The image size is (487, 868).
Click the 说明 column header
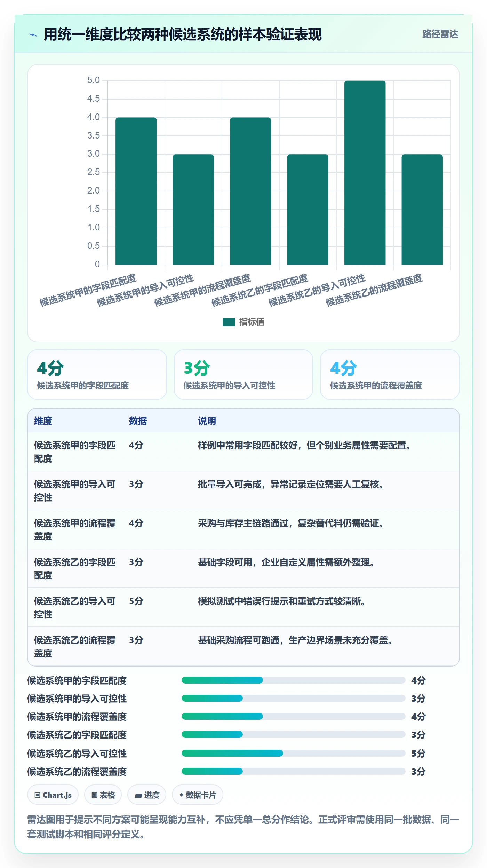point(207,421)
